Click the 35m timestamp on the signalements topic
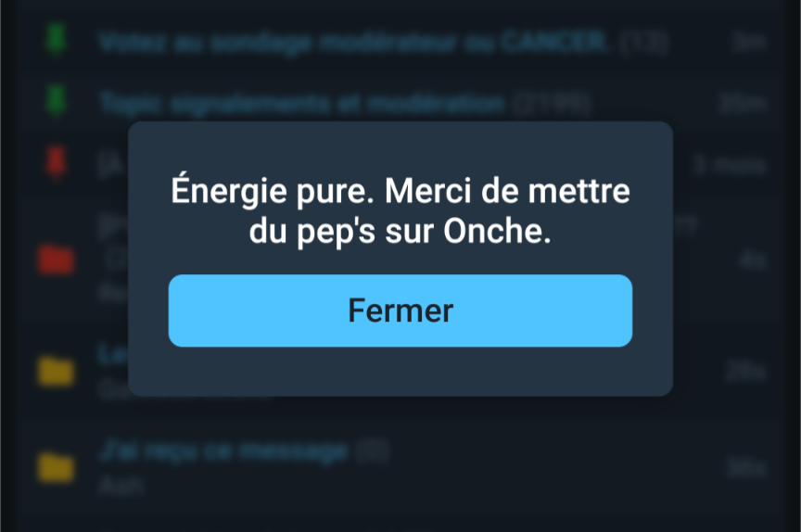The height and width of the screenshot is (532, 801). point(742,104)
